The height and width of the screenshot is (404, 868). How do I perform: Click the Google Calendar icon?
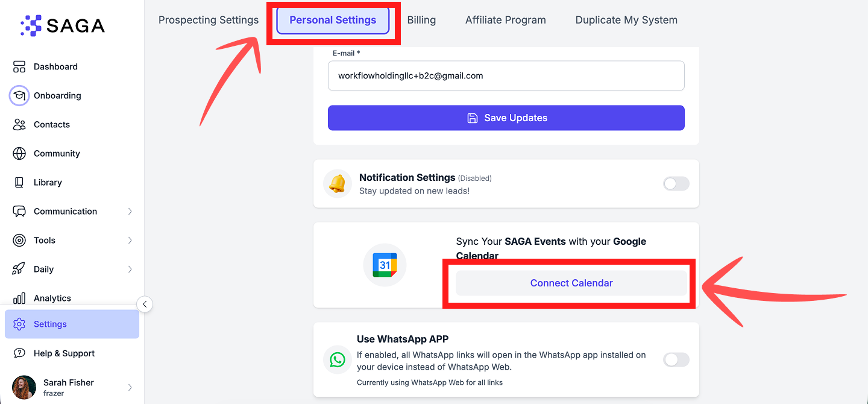coord(385,265)
